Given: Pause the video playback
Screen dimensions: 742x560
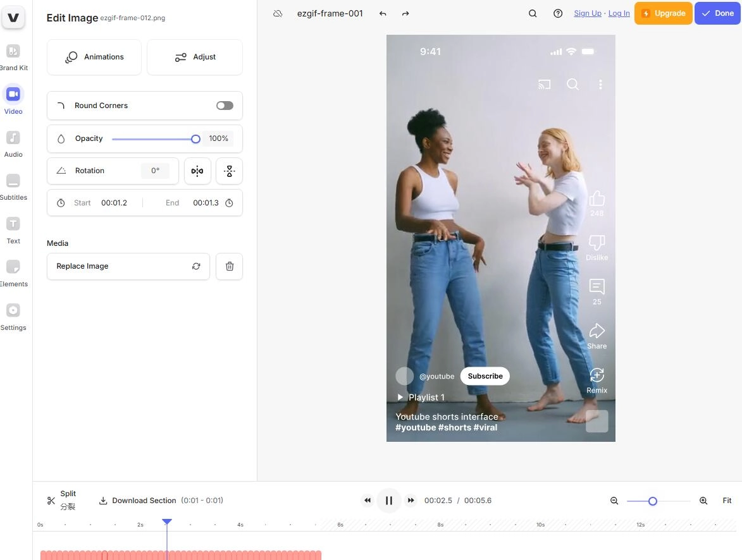Looking at the screenshot, I should (389, 501).
